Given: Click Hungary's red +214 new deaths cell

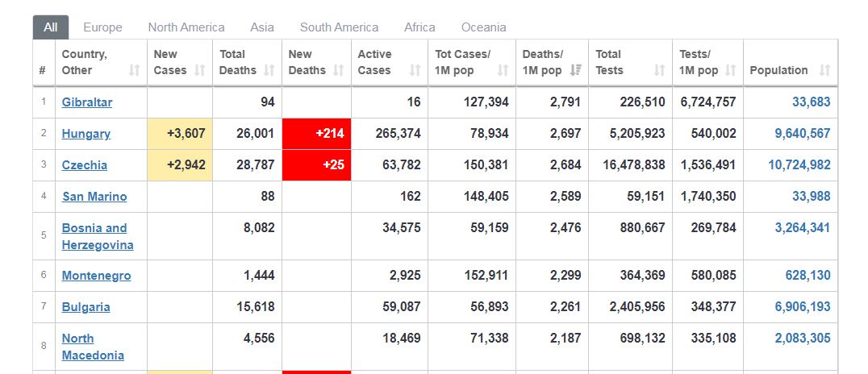Looking at the screenshot, I should 317,134.
